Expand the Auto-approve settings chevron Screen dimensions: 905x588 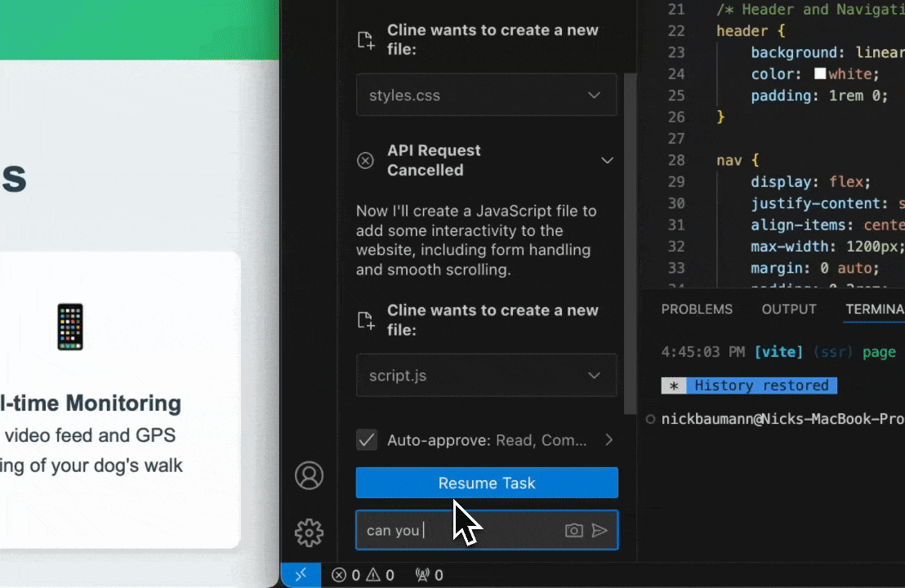[x=609, y=439]
